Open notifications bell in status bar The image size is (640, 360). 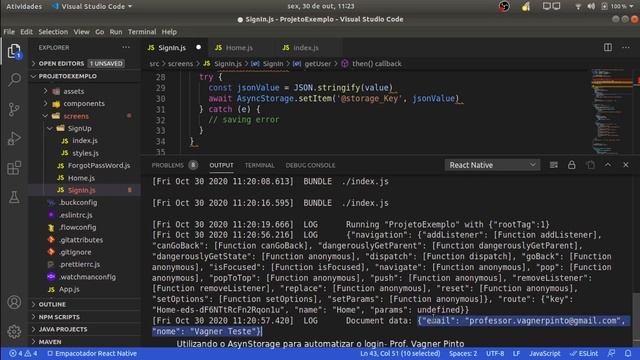[x=628, y=353]
